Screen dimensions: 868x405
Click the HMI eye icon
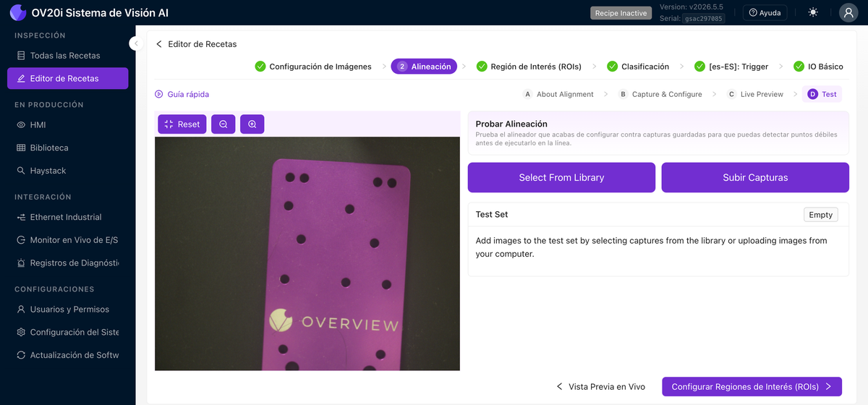[x=21, y=124]
